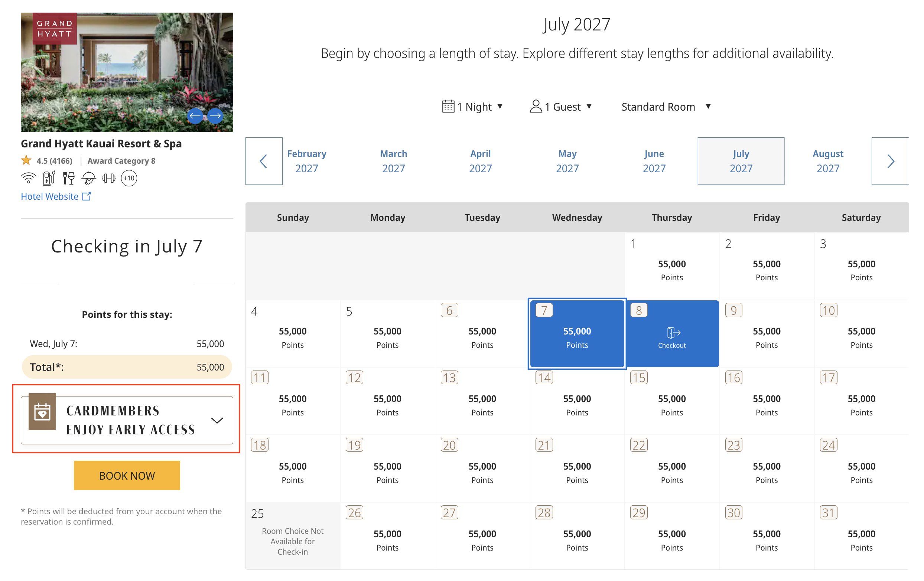Pick July 29 on the calendar
The width and height of the screenshot is (924, 581).
coord(672,536)
